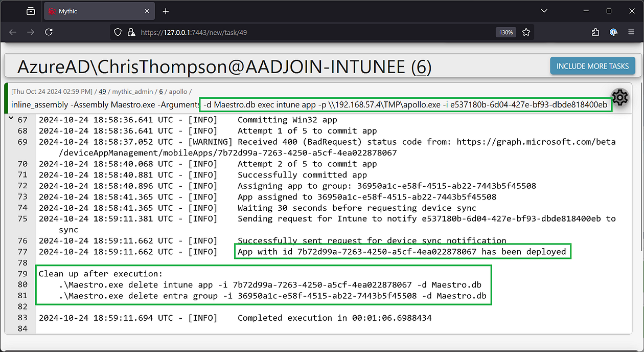644x352 pixels.
Task: Click line number 79 in the gutter
Action: point(22,274)
